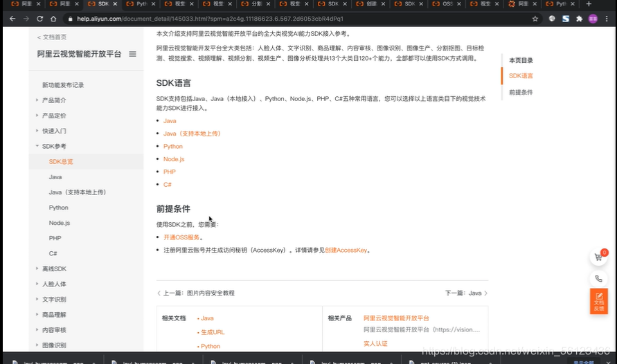617x364 pixels.
Task: Open Python under 相关文档
Action: click(x=210, y=346)
